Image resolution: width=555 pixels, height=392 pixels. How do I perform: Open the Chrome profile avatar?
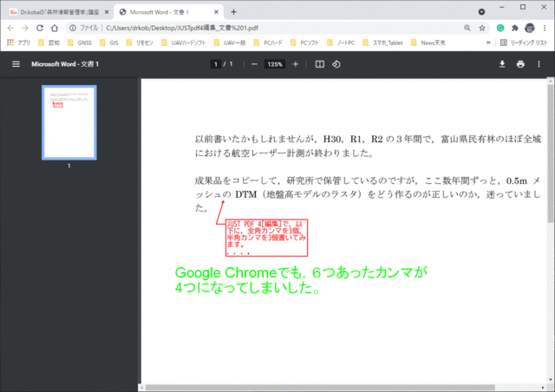pos(530,28)
